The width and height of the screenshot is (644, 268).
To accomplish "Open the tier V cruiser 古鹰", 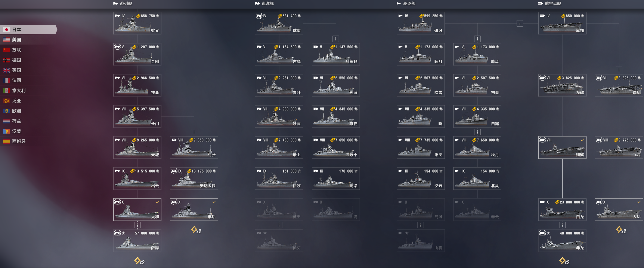I will point(279,54).
